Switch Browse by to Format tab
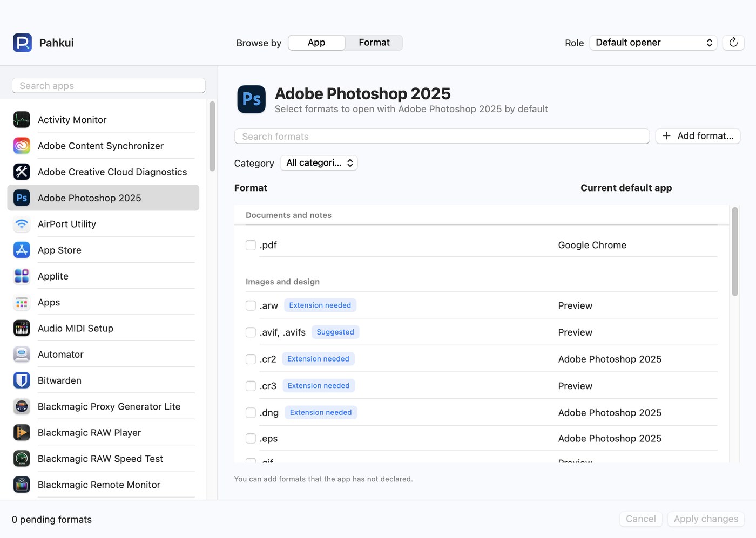This screenshot has width=756, height=538. (x=374, y=43)
